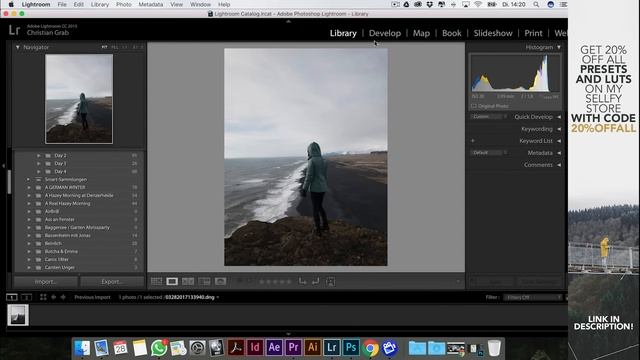Open Spotlight search in menu bar
The height and width of the screenshot is (360, 640).
click(x=536, y=4)
